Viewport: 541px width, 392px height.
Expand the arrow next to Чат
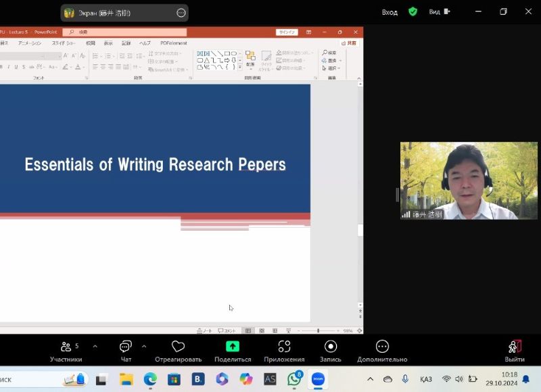tap(143, 346)
